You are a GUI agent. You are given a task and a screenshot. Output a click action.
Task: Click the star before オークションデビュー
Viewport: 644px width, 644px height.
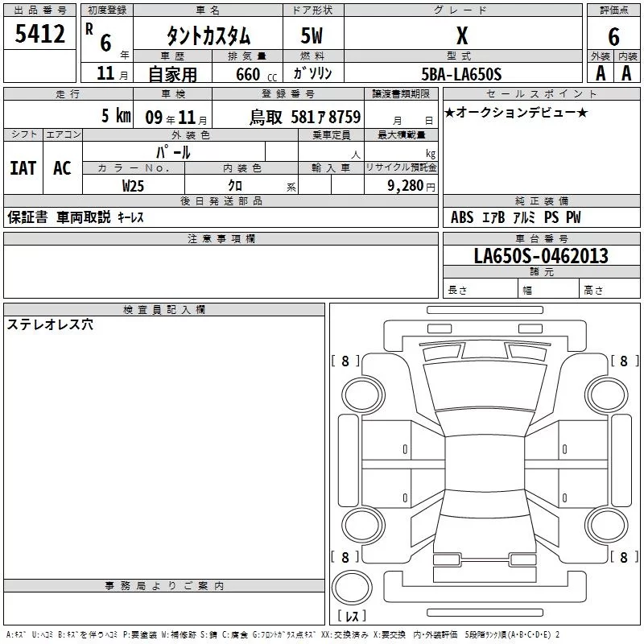pyautogui.click(x=450, y=113)
